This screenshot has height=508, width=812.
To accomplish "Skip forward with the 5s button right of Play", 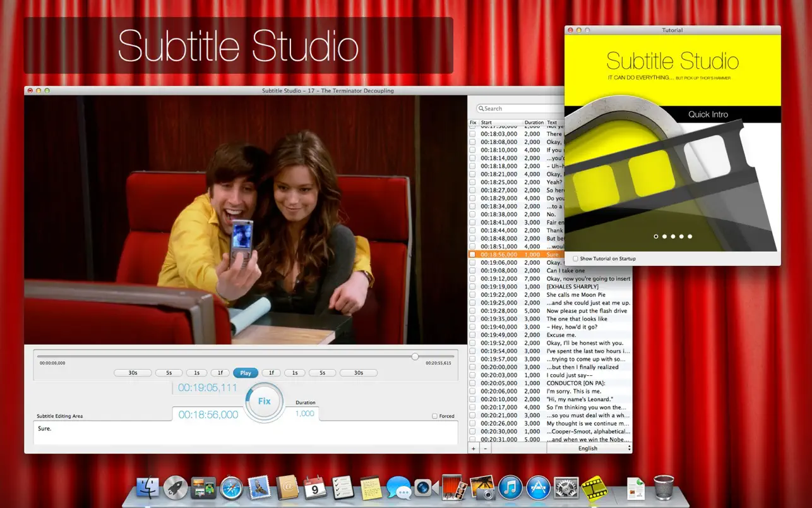I will 322,373.
